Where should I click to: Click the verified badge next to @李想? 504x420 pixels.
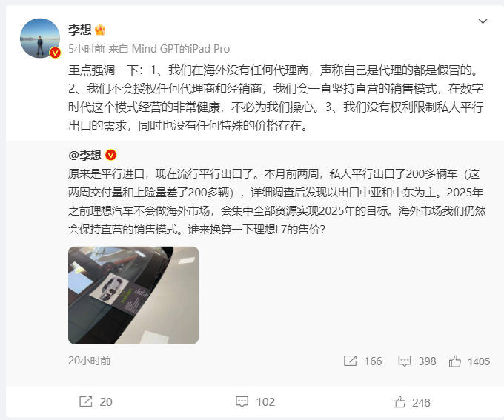click(111, 156)
